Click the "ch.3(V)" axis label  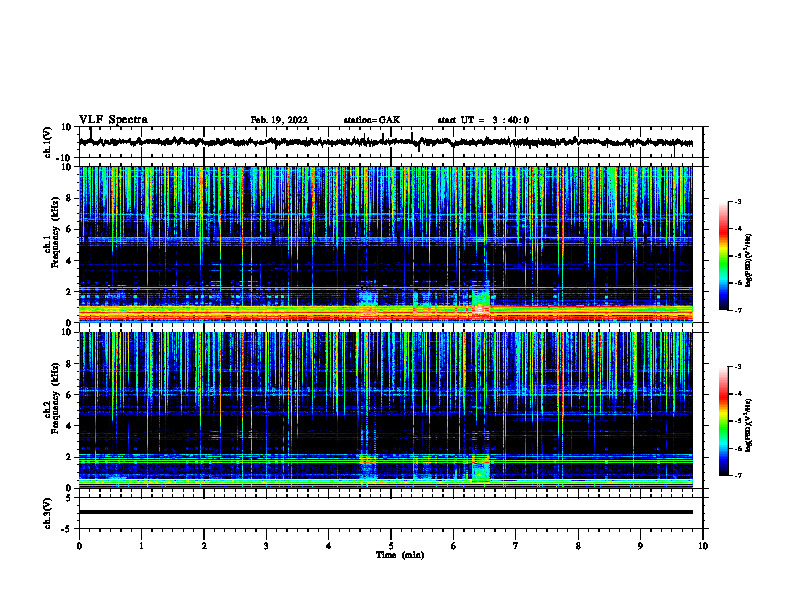click(47, 513)
